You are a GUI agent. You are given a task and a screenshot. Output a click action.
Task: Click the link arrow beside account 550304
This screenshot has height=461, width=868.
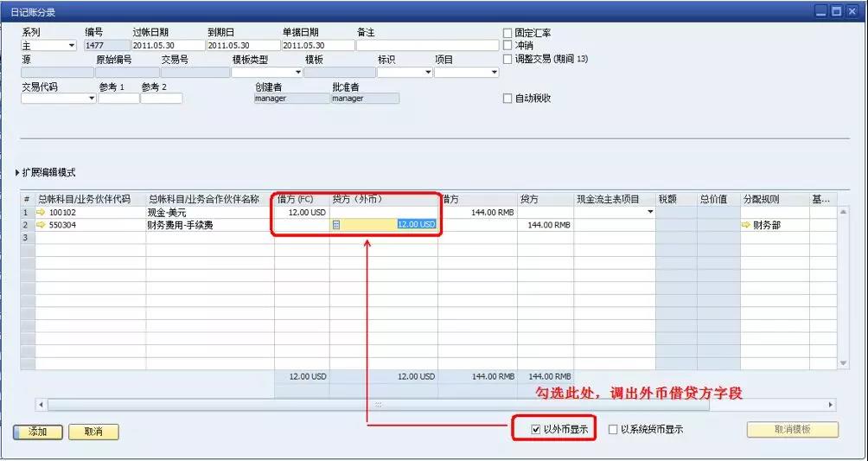[41, 224]
